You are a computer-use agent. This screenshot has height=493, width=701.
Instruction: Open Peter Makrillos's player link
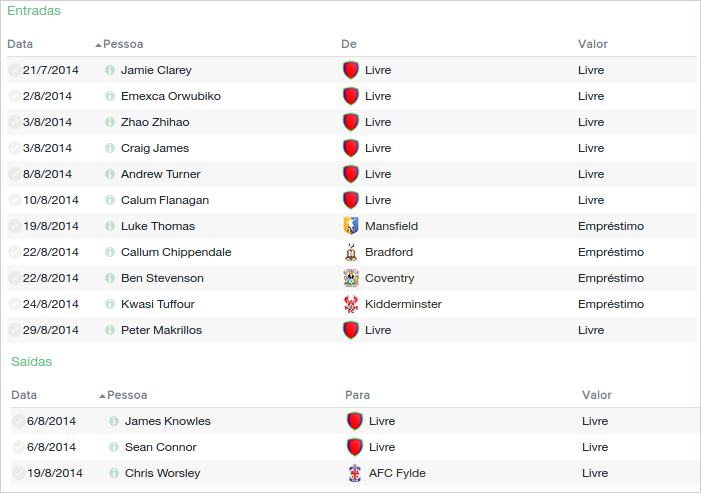coord(161,330)
